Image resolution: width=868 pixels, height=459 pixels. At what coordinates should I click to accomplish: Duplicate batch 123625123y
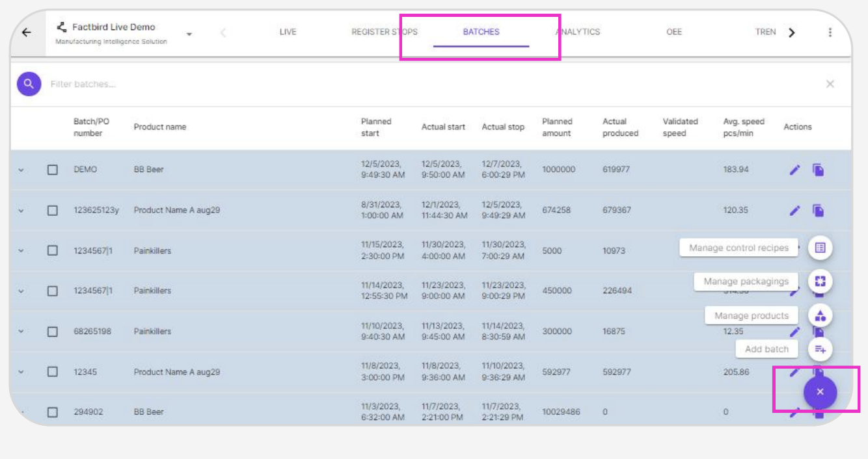click(818, 211)
